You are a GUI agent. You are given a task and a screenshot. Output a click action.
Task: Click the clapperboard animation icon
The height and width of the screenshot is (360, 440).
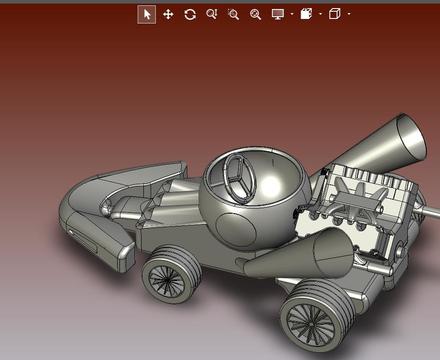(306, 14)
